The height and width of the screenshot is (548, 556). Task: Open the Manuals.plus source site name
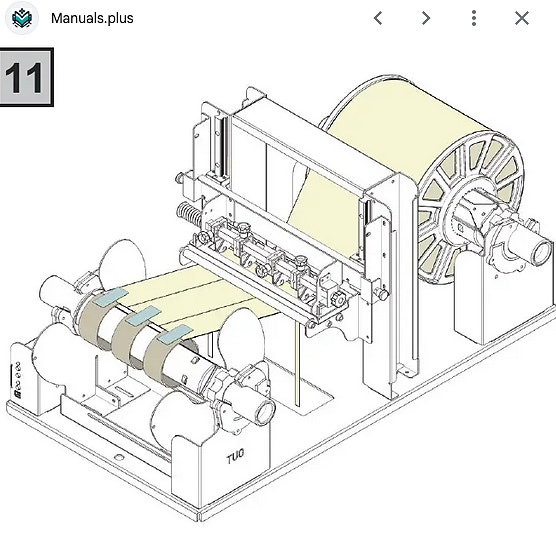pyautogui.click(x=92, y=18)
